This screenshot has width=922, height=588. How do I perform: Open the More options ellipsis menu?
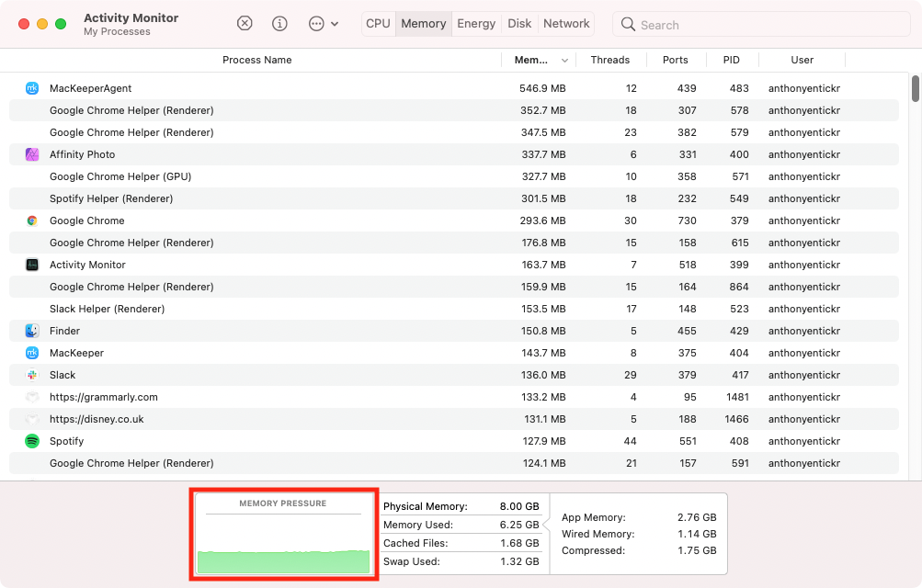tap(324, 24)
